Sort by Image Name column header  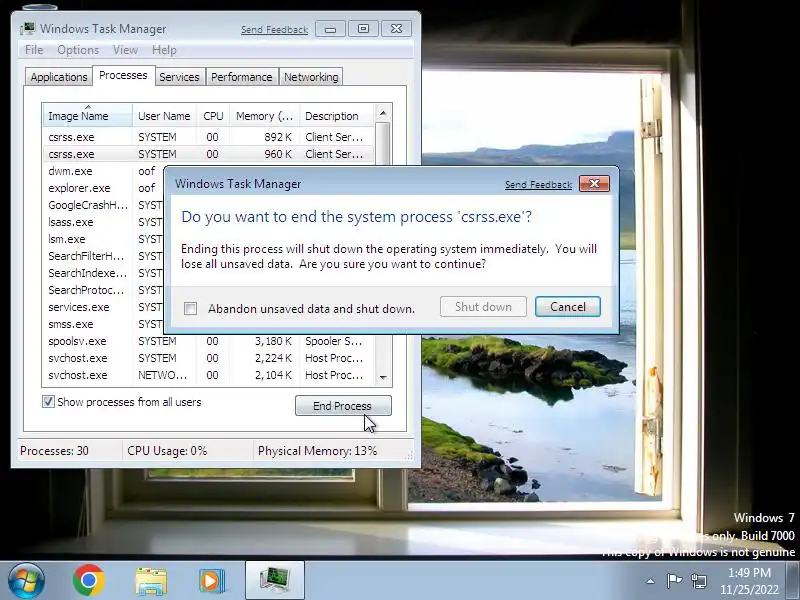[88, 115]
